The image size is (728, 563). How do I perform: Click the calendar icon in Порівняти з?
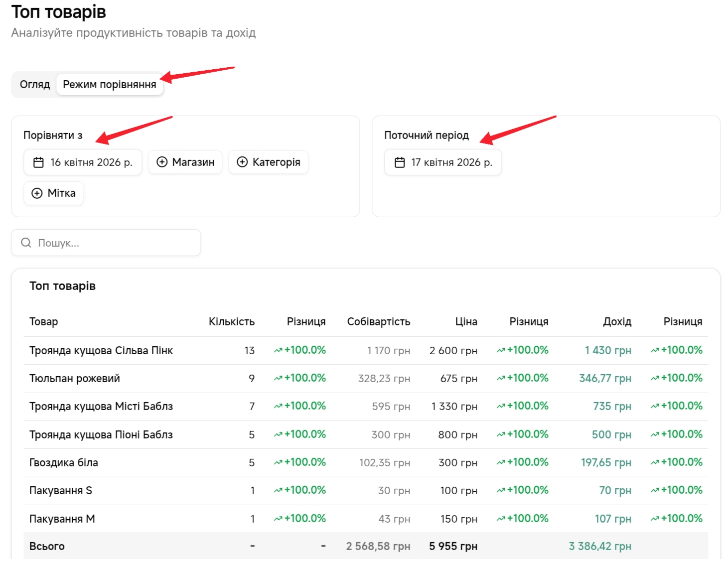coord(38,162)
